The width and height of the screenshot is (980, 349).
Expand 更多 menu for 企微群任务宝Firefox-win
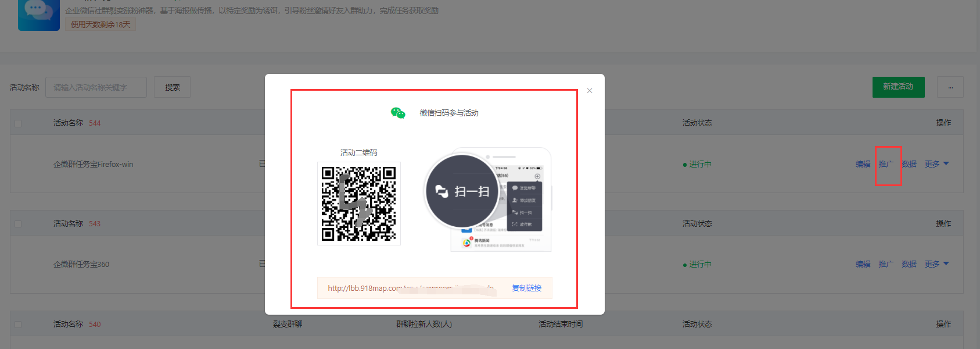(936, 164)
